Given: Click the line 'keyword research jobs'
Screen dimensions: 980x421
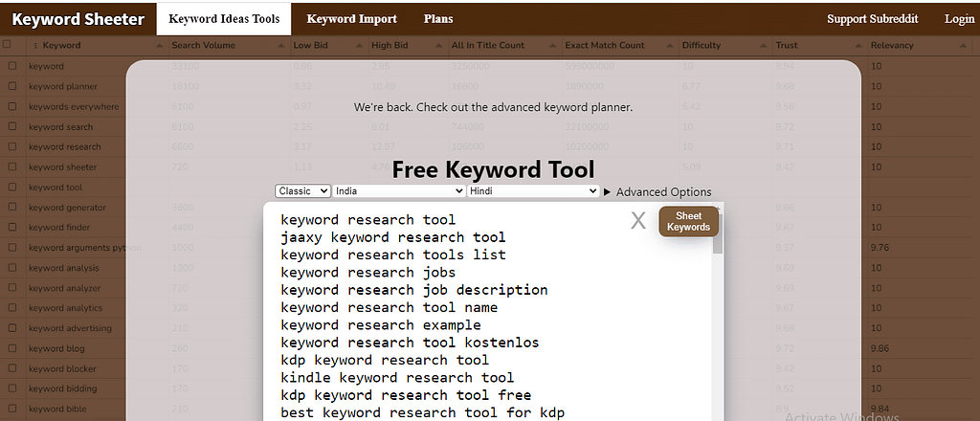Looking at the screenshot, I should pyautogui.click(x=368, y=273).
